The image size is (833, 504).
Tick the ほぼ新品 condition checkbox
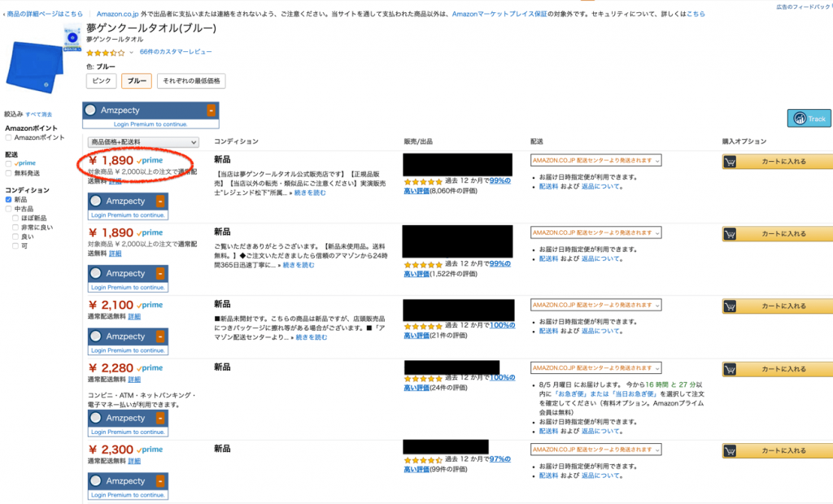point(15,219)
